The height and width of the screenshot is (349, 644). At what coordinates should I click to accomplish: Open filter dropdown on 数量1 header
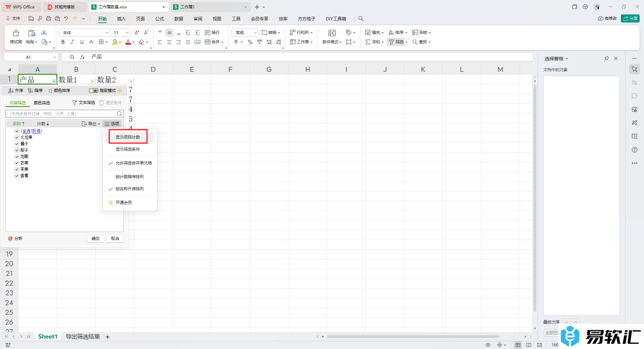coord(92,81)
